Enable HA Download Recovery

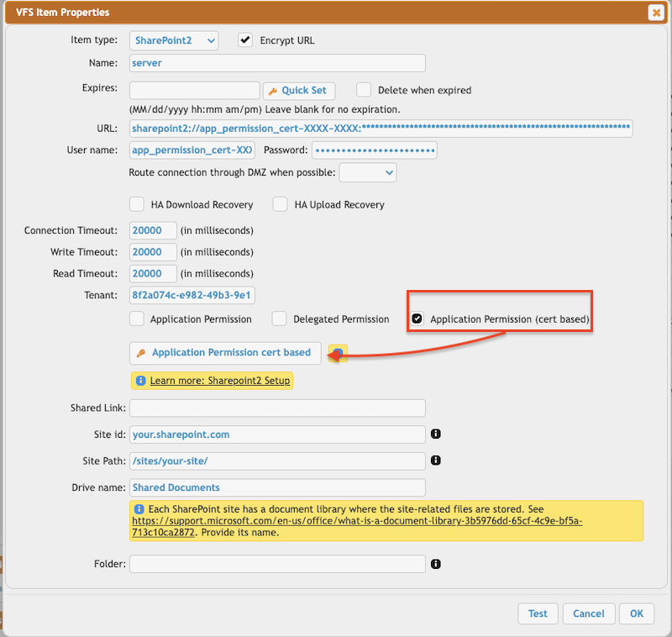coord(136,204)
